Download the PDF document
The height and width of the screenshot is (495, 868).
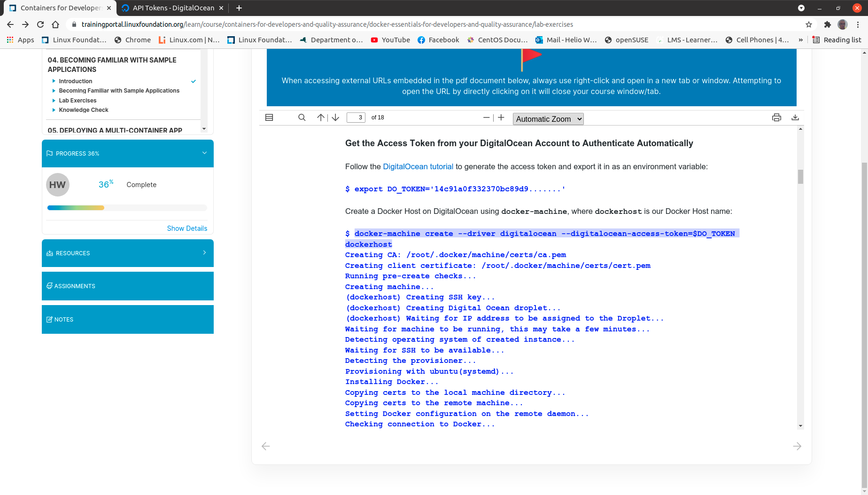coord(795,118)
